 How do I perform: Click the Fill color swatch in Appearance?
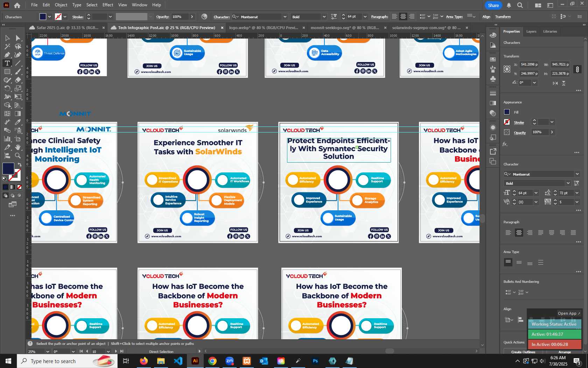[x=506, y=112]
